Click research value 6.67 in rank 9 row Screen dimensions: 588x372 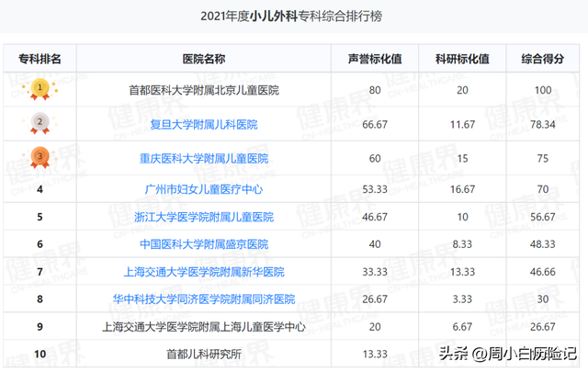click(462, 327)
